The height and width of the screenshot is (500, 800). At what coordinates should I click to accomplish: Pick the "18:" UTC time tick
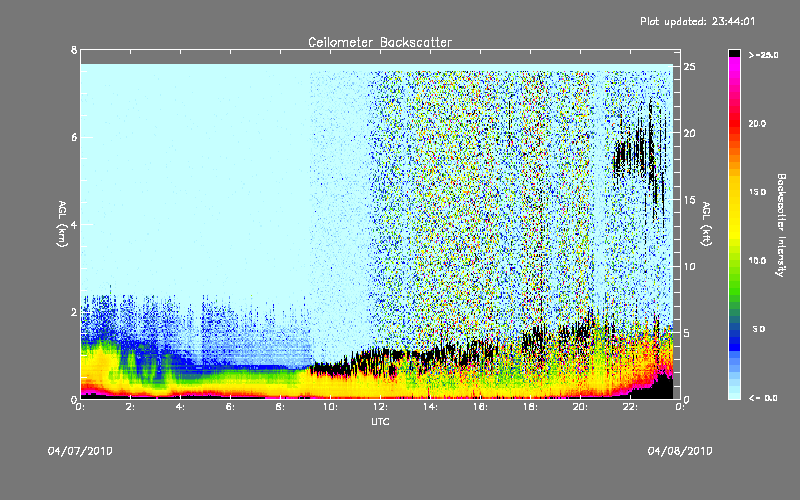tap(530, 407)
